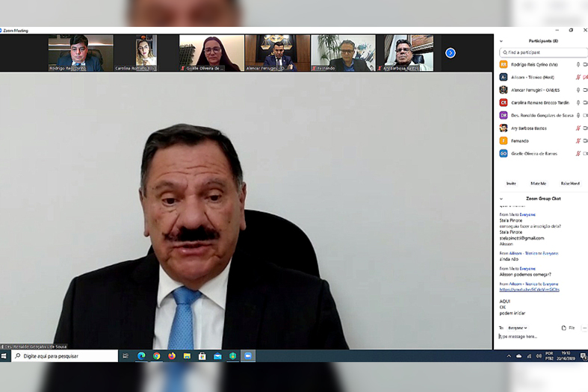The image size is (588, 392).
Task: Launch Firefox from the taskbar
Action: [172, 356]
